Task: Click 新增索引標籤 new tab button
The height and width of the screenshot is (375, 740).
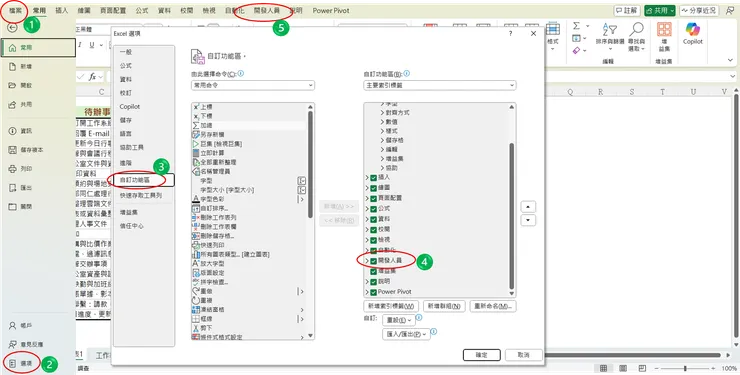Action: pyautogui.click(x=391, y=306)
